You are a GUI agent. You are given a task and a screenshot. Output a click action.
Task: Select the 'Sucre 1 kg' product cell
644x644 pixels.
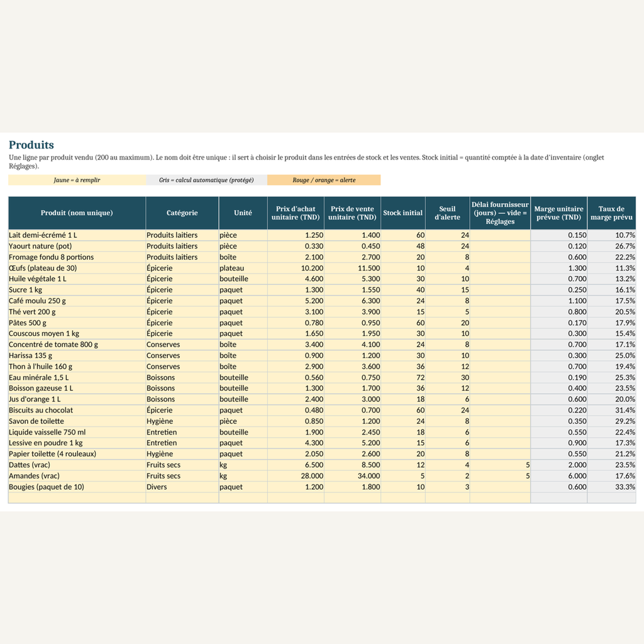[x=77, y=289]
